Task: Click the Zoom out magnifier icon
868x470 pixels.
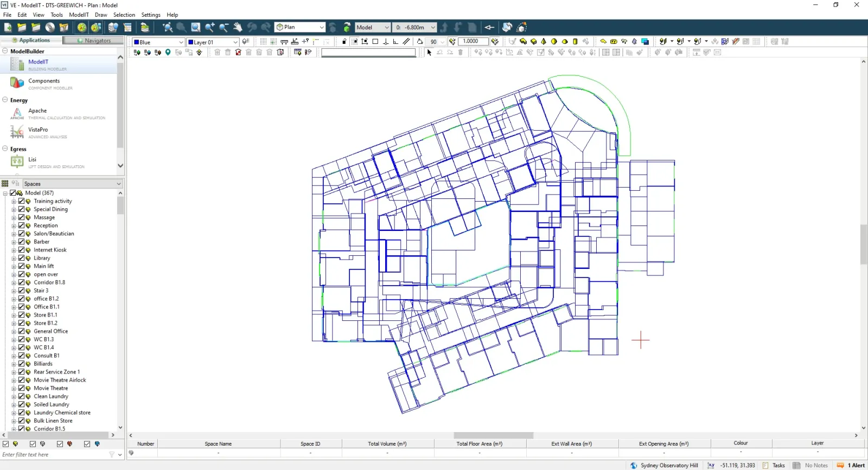Action: pyautogui.click(x=224, y=27)
